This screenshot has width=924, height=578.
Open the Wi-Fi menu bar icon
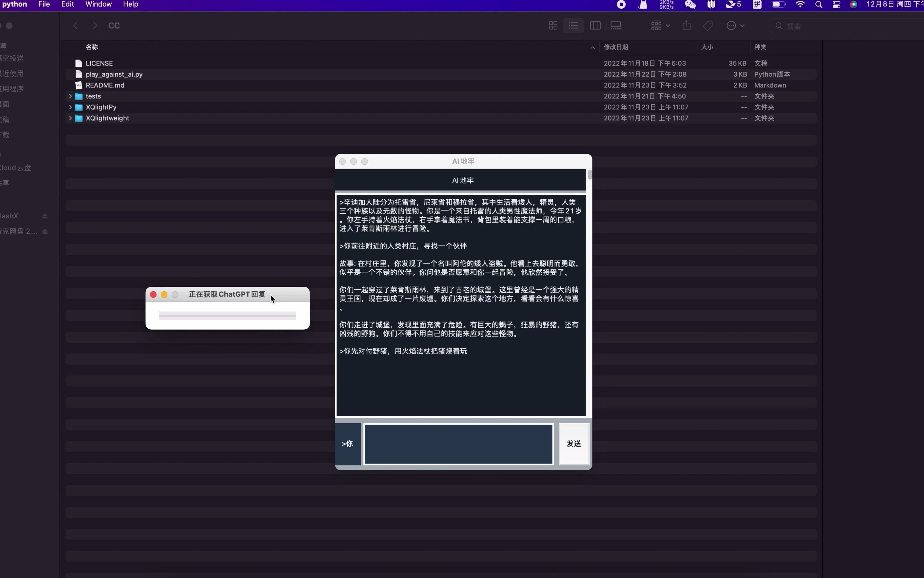[x=800, y=4]
